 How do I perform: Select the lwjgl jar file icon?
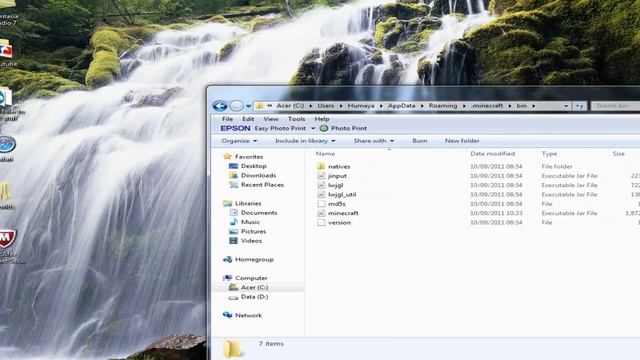click(x=321, y=185)
